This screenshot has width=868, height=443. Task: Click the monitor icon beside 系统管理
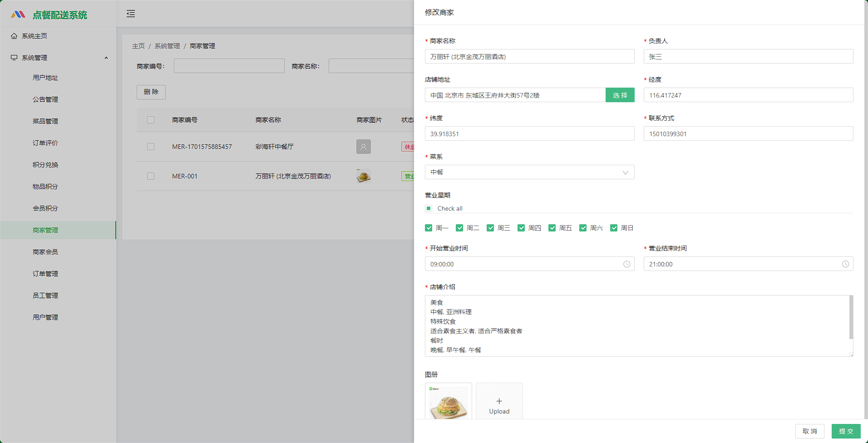14,58
